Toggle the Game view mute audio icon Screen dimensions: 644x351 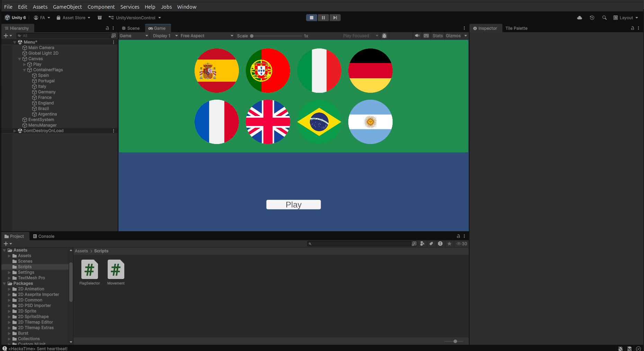tap(417, 36)
